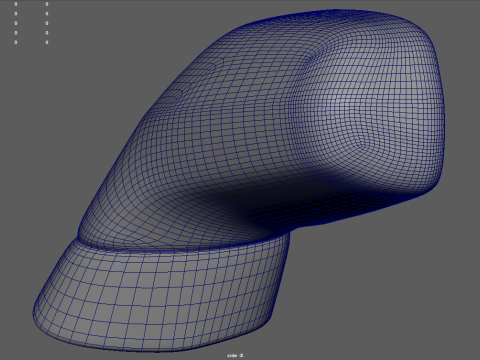Select the dense wireframe area on the right bulge
The width and height of the screenshot is (480, 360).
point(367,117)
